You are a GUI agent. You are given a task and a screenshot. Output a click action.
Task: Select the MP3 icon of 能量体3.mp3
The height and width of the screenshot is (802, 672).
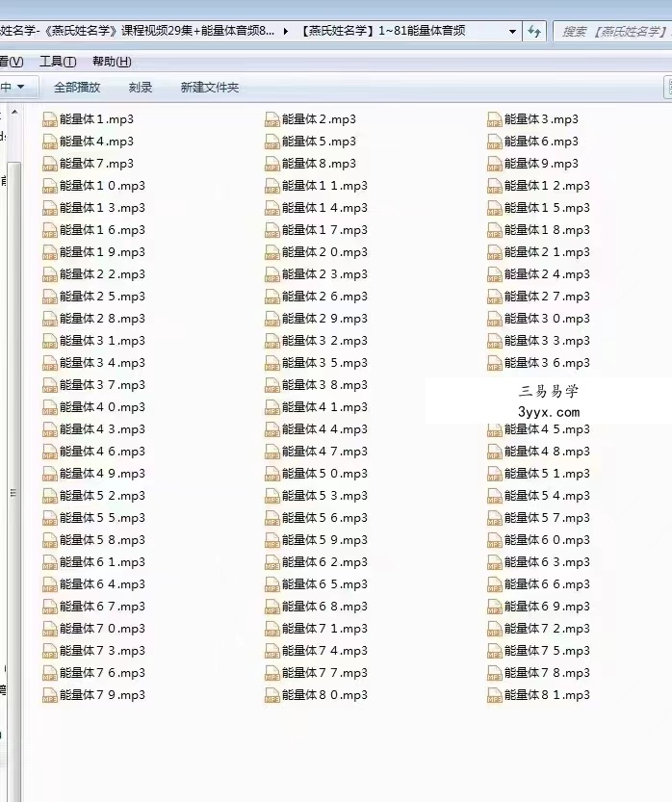[495, 119]
